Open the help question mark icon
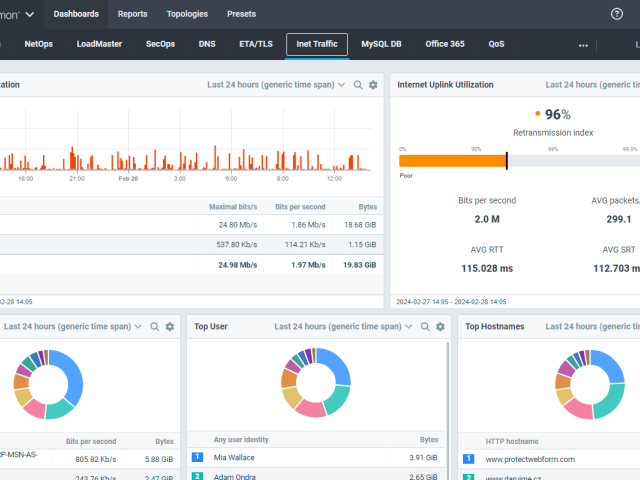The width and height of the screenshot is (640, 480). (616, 14)
